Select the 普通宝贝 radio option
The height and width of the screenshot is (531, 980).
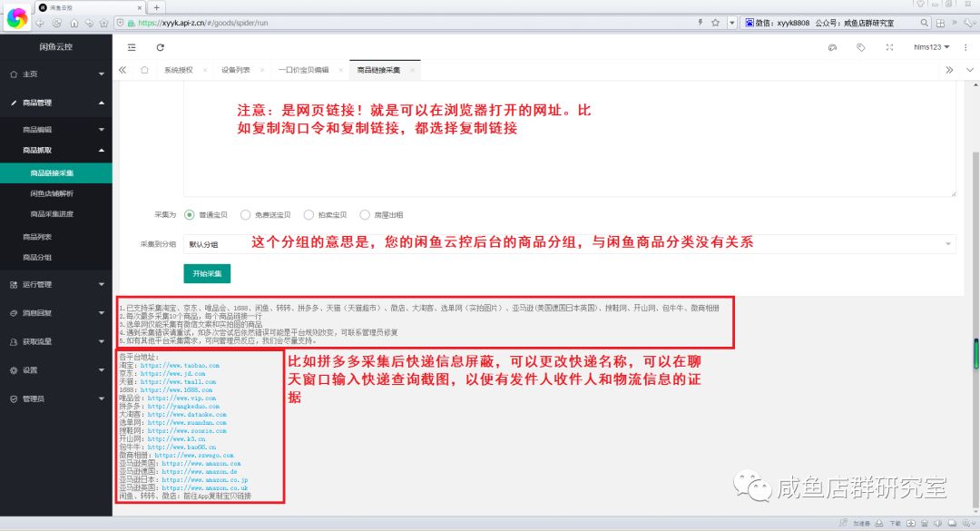click(190, 215)
